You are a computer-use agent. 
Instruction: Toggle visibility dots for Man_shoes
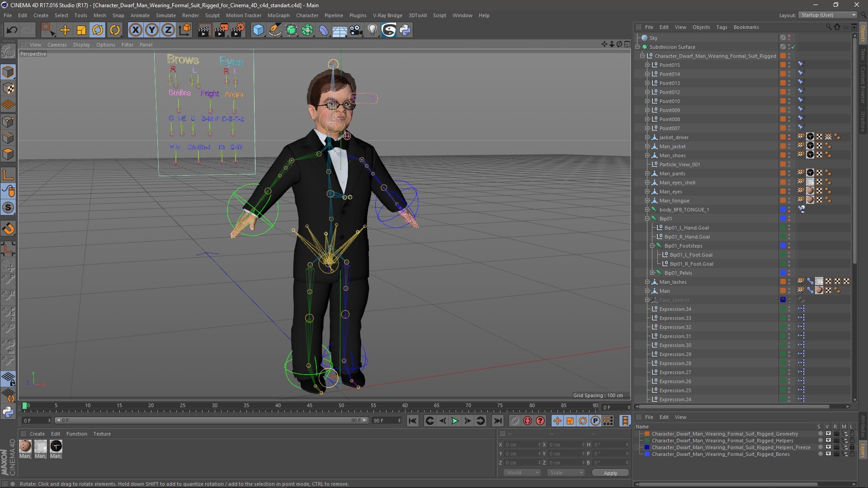click(x=789, y=155)
